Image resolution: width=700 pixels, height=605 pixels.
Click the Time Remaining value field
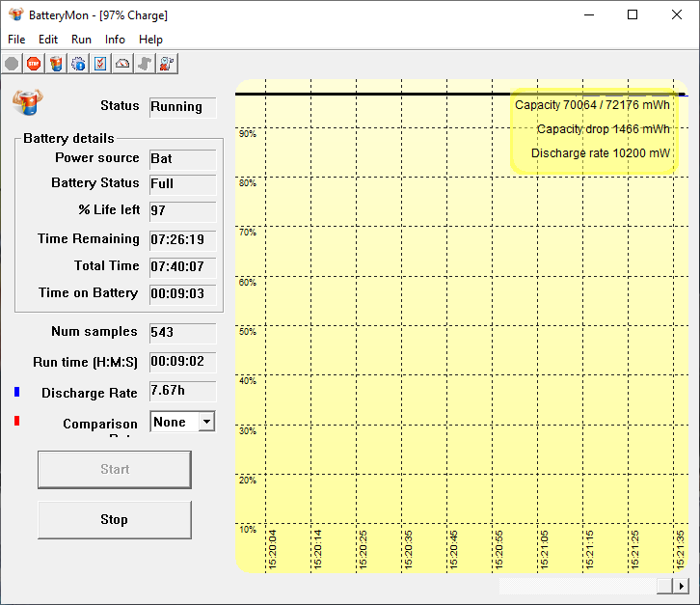pyautogui.click(x=182, y=238)
